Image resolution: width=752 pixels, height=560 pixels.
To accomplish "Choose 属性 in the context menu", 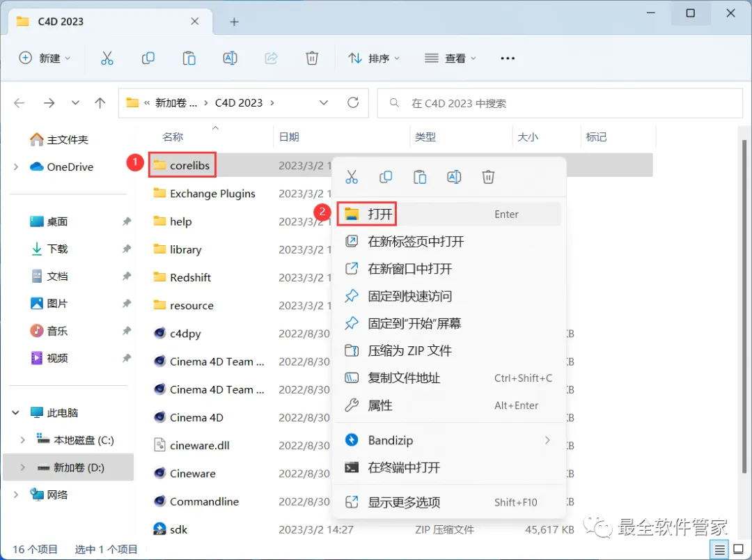I will pos(449,405).
